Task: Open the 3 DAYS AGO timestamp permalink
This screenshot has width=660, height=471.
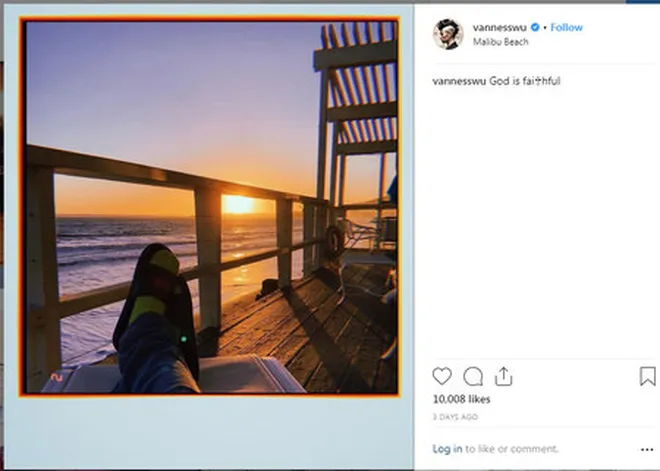Action: pos(455,417)
